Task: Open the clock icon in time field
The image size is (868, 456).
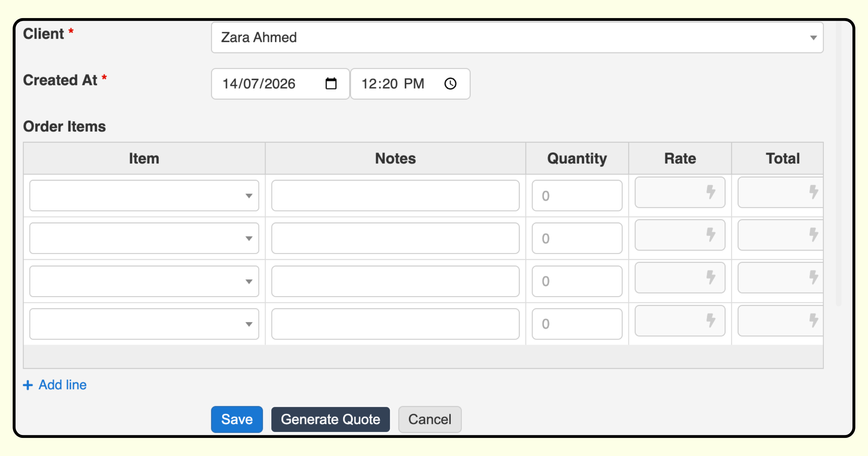Action: pyautogui.click(x=450, y=84)
